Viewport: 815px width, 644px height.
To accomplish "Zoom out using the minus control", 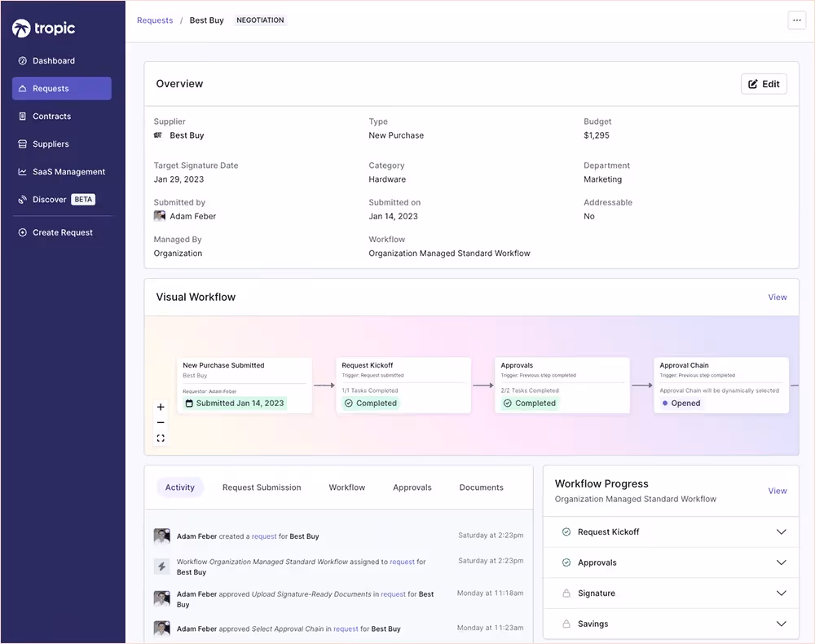I will click(161, 422).
